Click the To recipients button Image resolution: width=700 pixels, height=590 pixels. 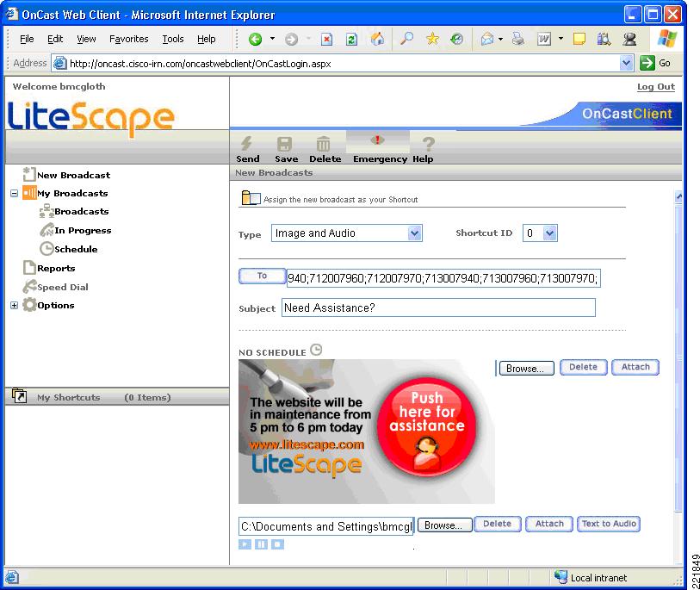pyautogui.click(x=262, y=276)
